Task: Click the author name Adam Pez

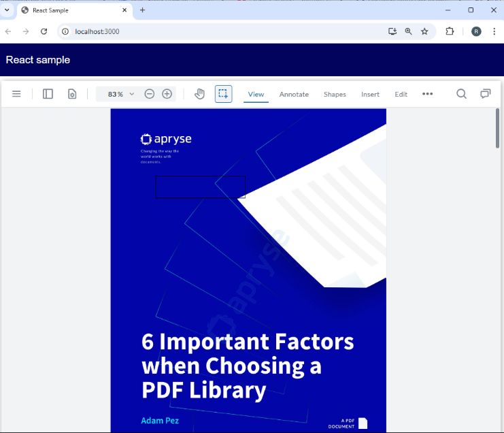Action: [x=160, y=421]
